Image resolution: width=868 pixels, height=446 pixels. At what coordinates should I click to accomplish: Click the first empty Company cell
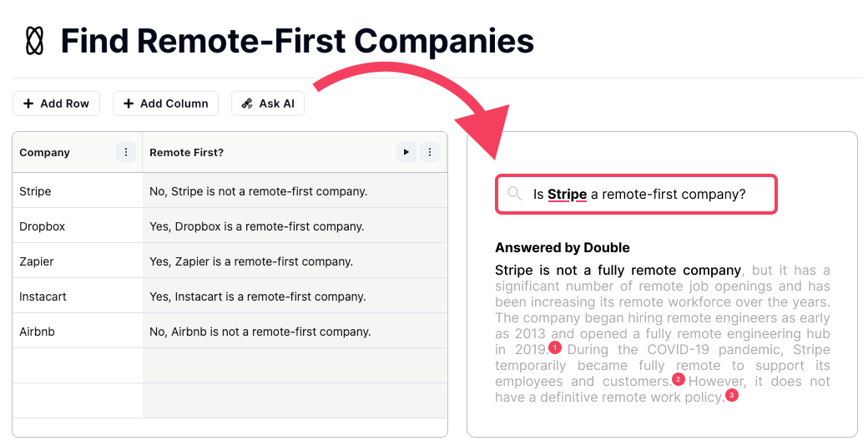tap(77, 366)
